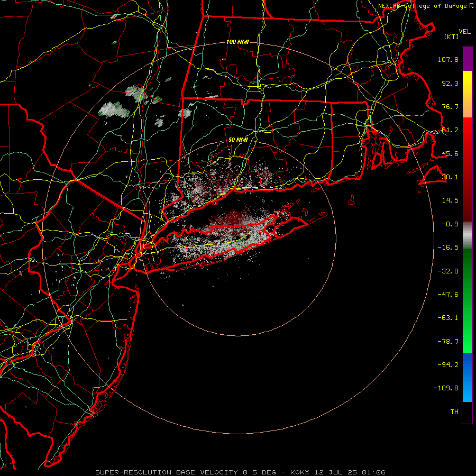The width and height of the screenshot is (476, 476).
Task: Click the 30.1 legend value
Action: pyautogui.click(x=450, y=177)
